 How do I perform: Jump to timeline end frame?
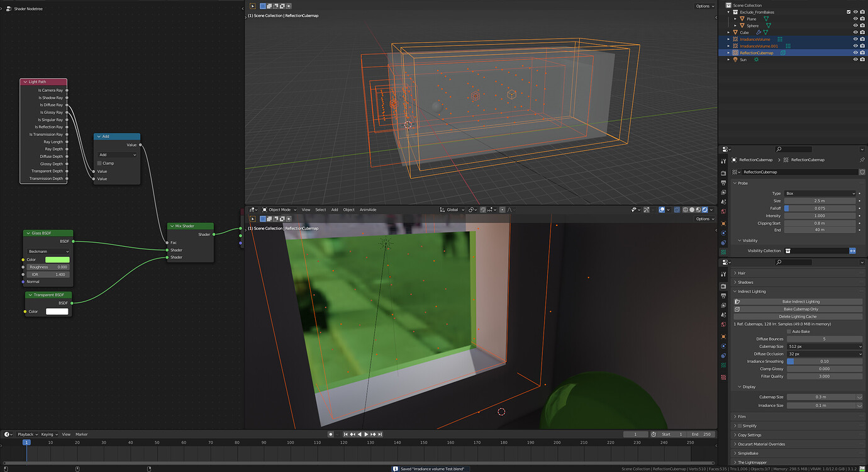pyautogui.click(x=380, y=434)
